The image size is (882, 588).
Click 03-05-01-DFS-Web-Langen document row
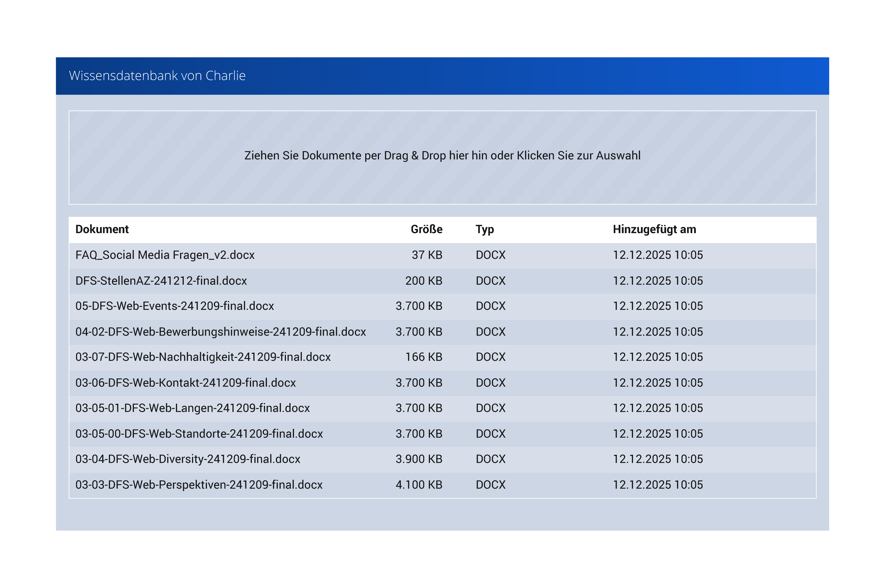(192, 408)
